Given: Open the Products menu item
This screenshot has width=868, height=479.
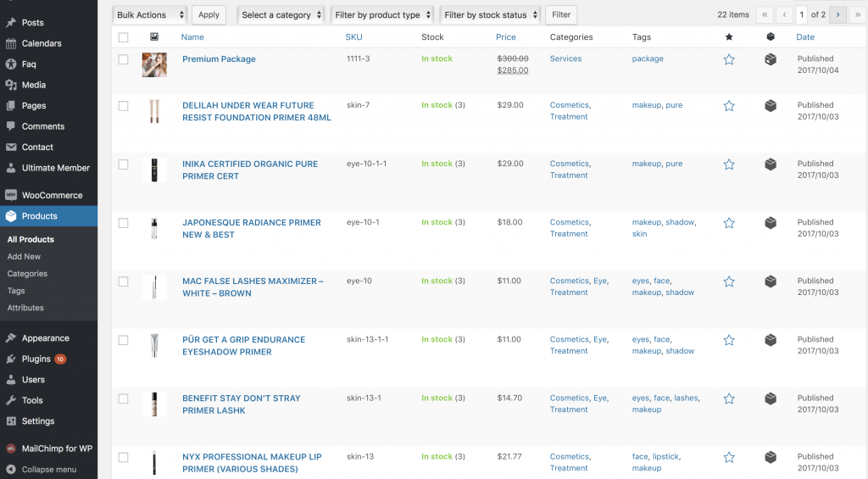Looking at the screenshot, I should tap(48, 216).
